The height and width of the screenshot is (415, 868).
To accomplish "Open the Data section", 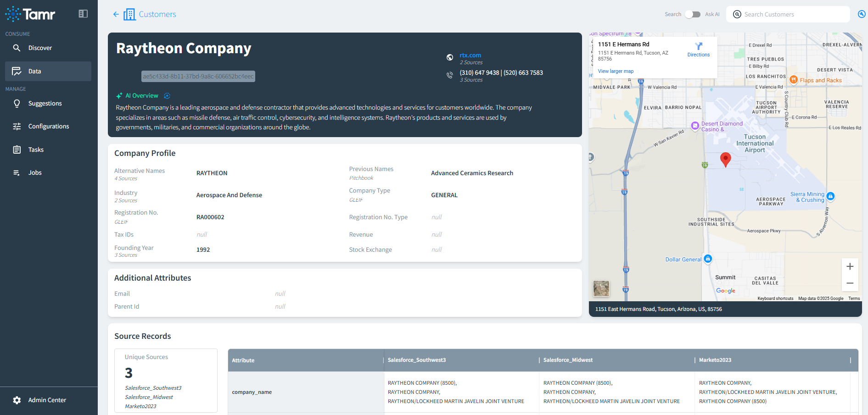I will click(x=48, y=71).
